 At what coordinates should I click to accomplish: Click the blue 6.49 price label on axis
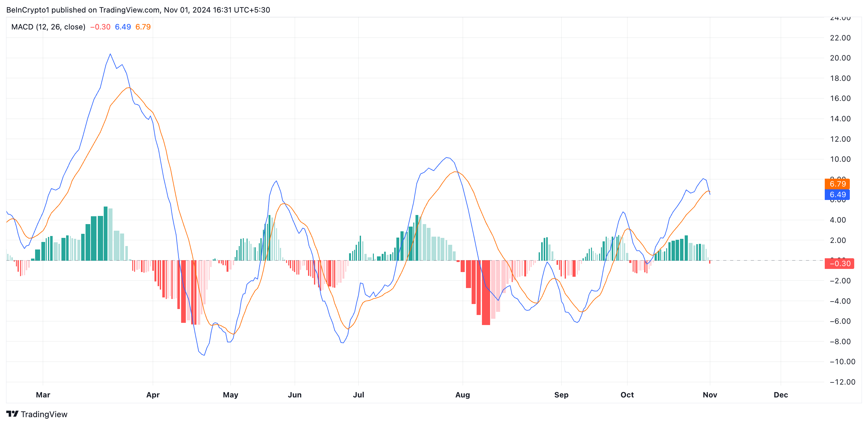(837, 194)
